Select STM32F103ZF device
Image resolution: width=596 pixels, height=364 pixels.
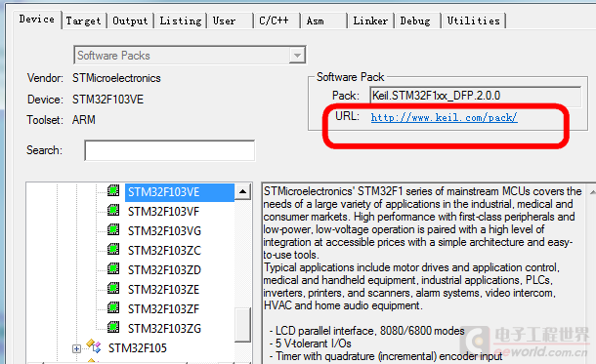[x=163, y=309]
